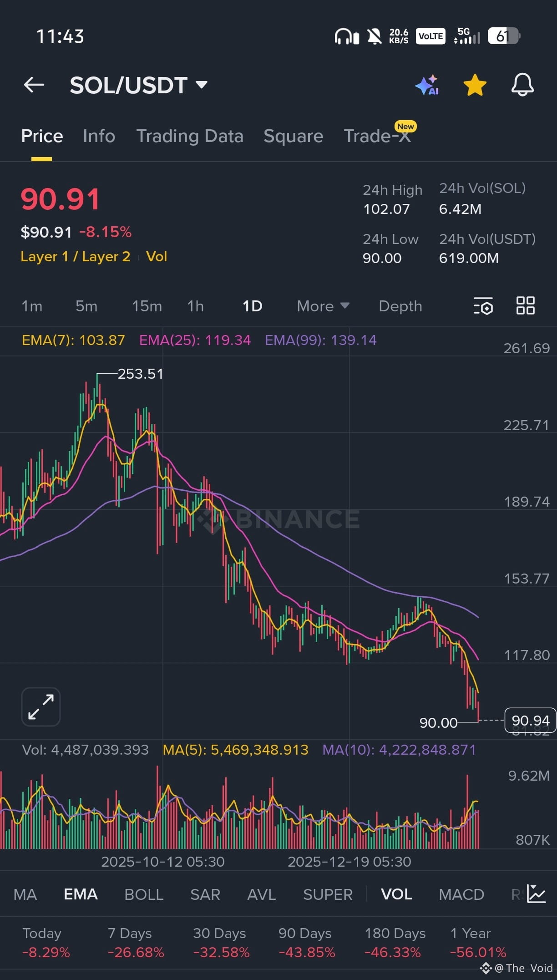The height and width of the screenshot is (980, 557).
Task: Tap the battery indicator showing 61
Action: pyautogui.click(x=504, y=36)
